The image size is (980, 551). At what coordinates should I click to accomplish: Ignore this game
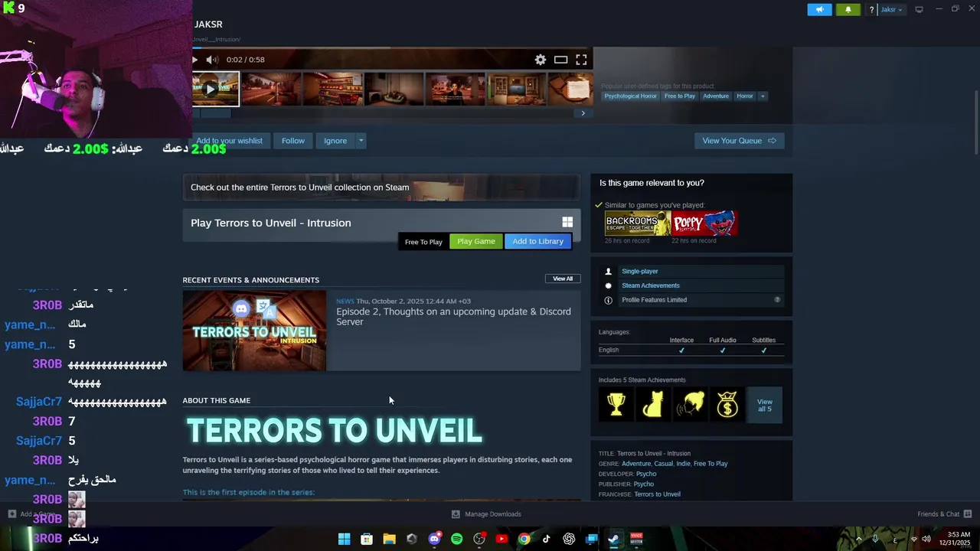click(335, 141)
